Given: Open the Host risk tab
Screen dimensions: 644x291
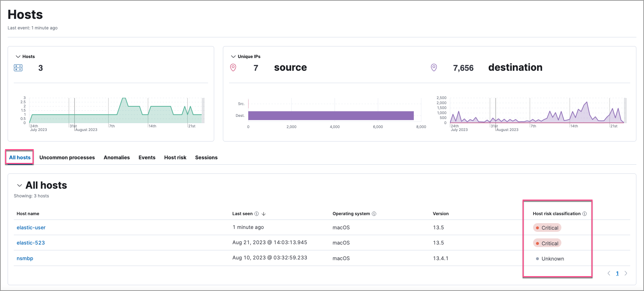Looking at the screenshot, I should [x=175, y=157].
